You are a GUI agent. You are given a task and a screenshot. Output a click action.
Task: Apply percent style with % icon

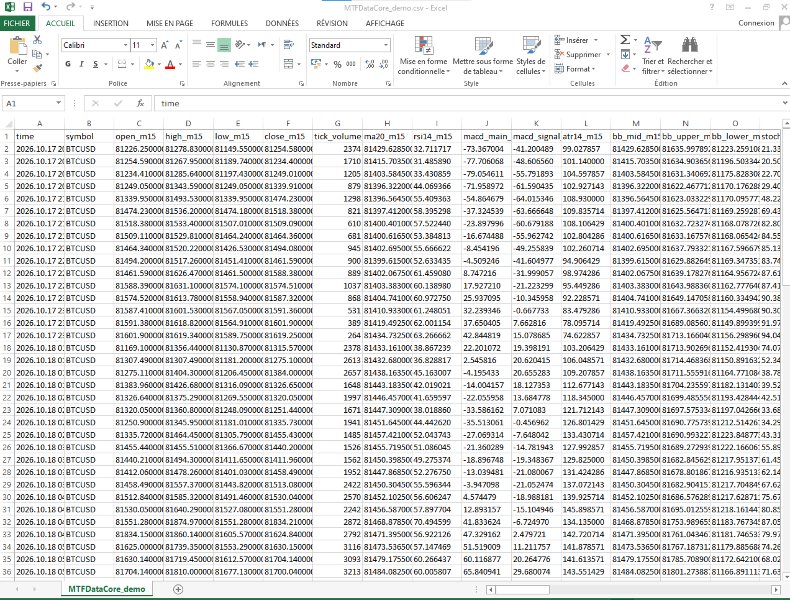pos(337,64)
